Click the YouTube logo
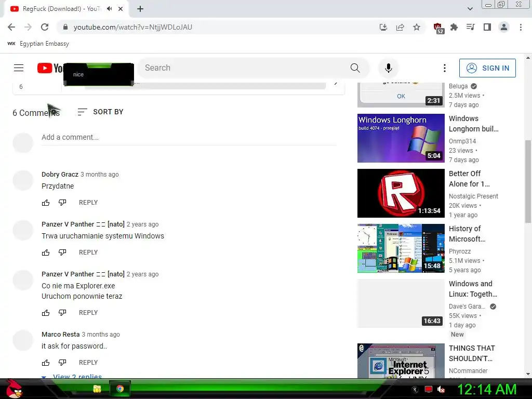 point(50,68)
